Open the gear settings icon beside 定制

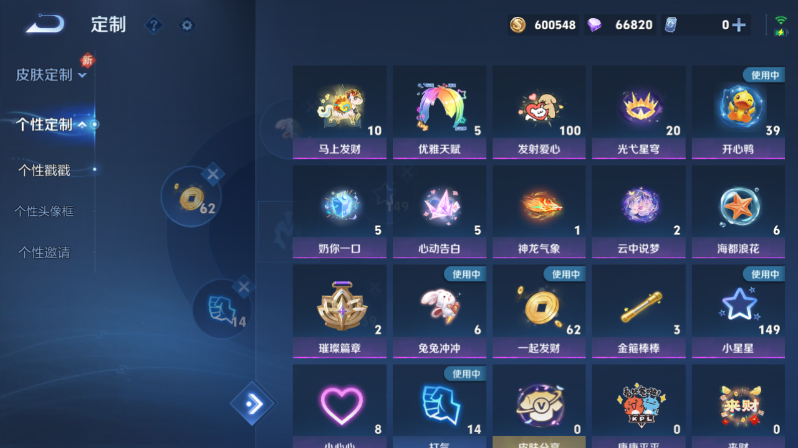187,25
